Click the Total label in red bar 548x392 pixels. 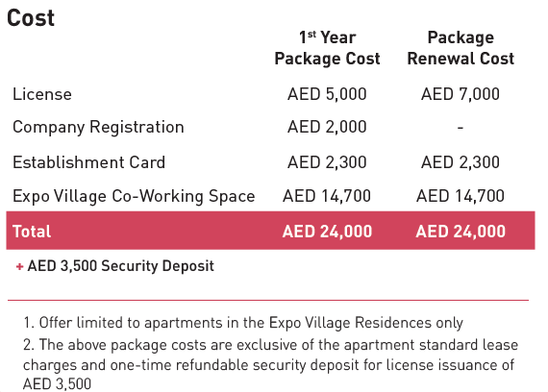32,232
